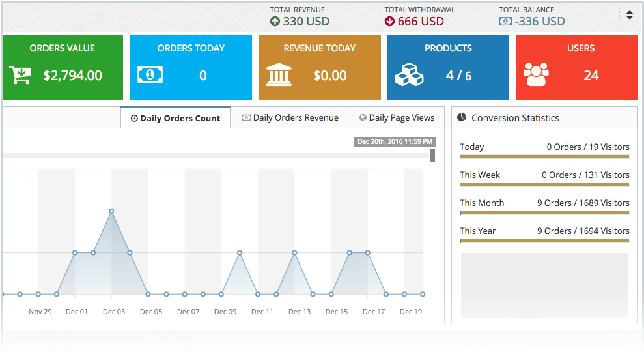Click the people group icon in Users tile

[536, 74]
